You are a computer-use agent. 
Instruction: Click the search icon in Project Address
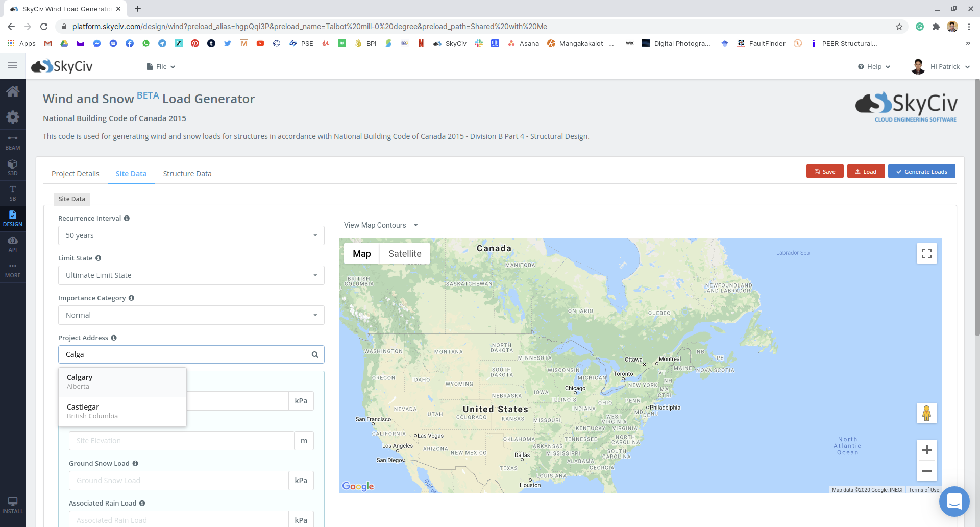pyautogui.click(x=315, y=354)
